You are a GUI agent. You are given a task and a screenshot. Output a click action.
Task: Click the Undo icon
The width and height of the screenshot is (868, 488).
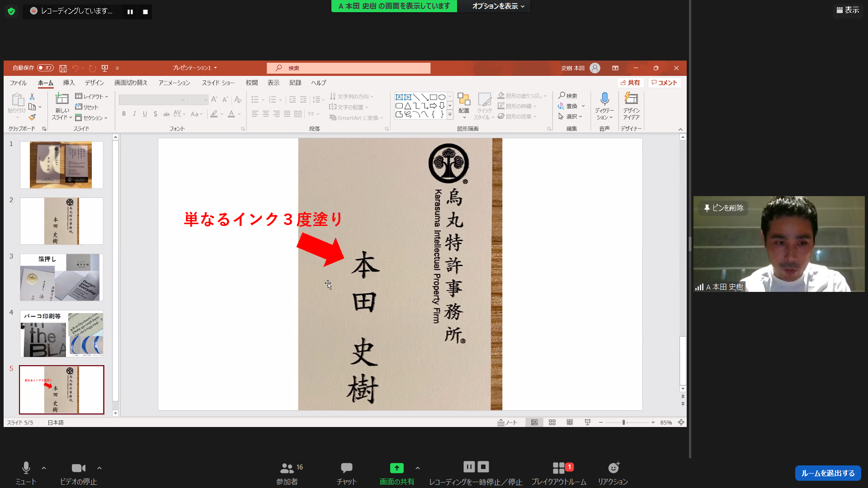tap(75, 68)
